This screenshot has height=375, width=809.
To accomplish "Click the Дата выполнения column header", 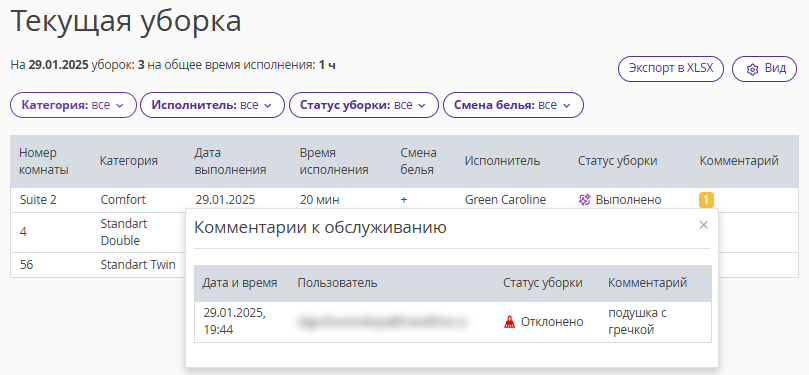I will click(x=231, y=161).
